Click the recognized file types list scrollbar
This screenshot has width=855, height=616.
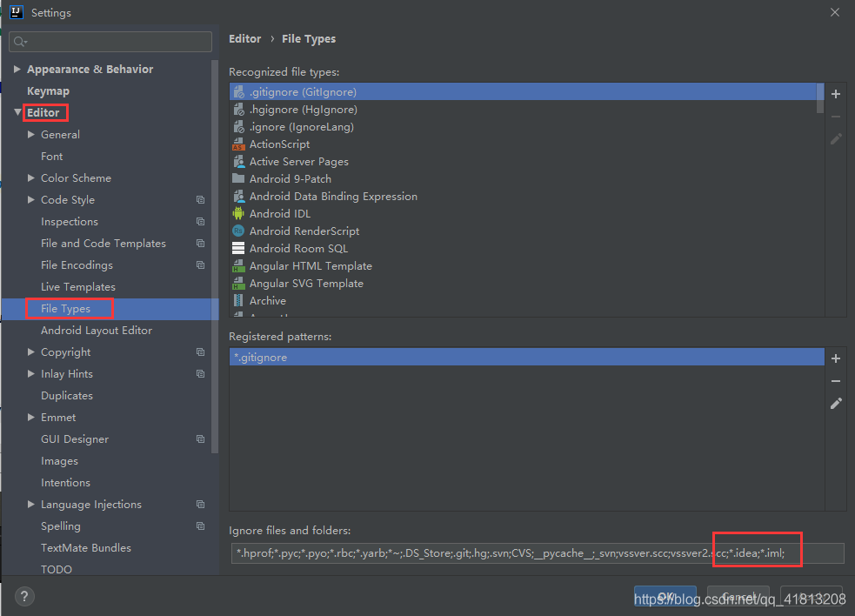[819, 98]
